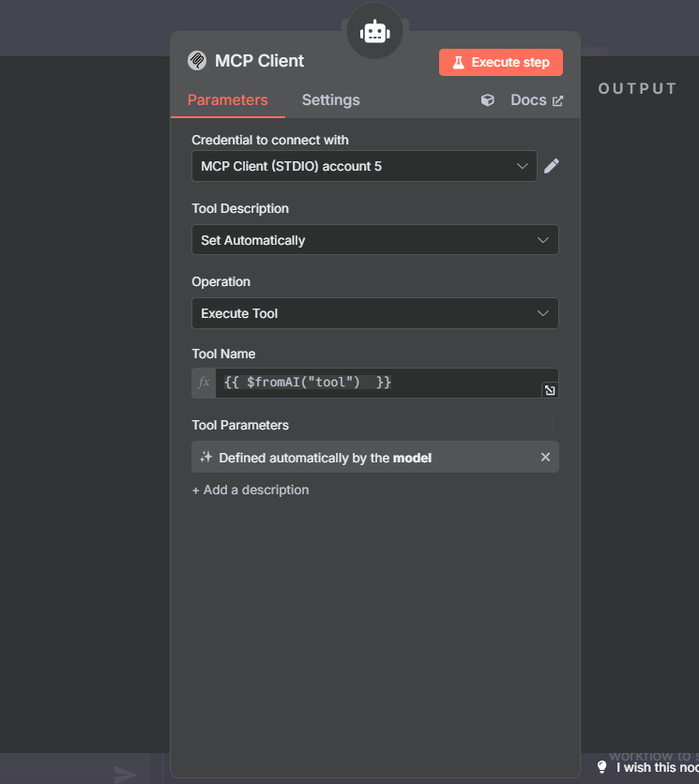
Task: Click the Execute step button
Action: click(x=500, y=62)
